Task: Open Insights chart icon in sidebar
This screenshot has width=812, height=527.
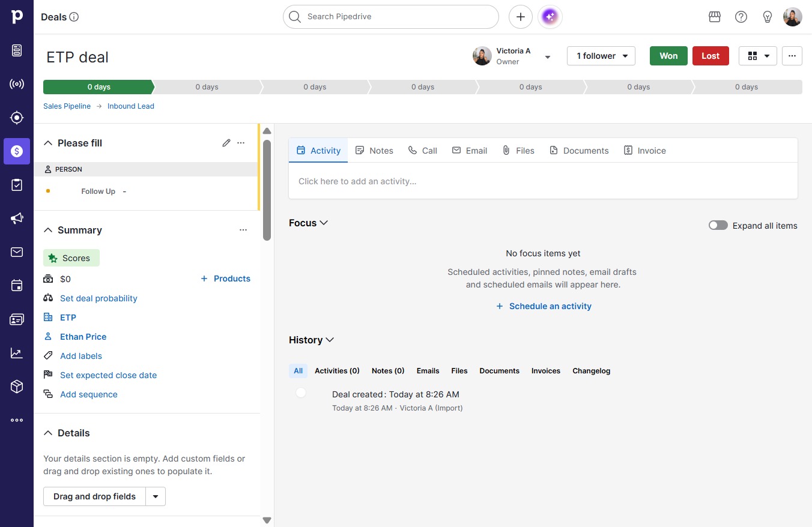Action: pyautogui.click(x=17, y=353)
